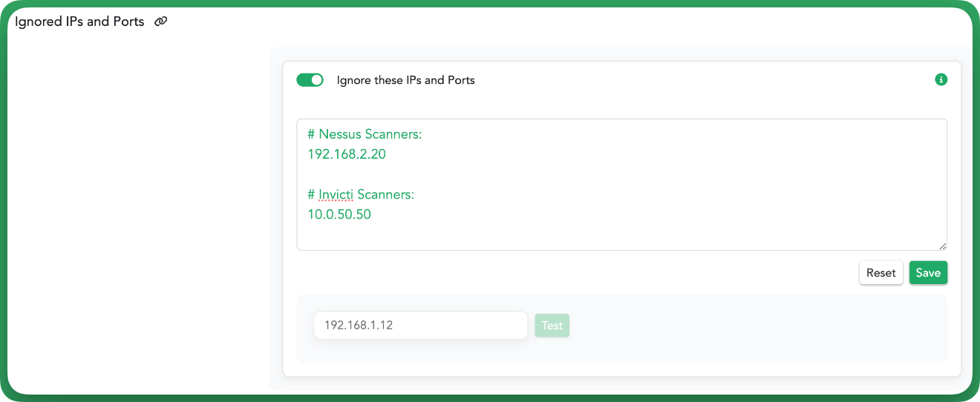This screenshot has height=402, width=980.
Task: Click the underlined word Invicti
Action: 336,194
